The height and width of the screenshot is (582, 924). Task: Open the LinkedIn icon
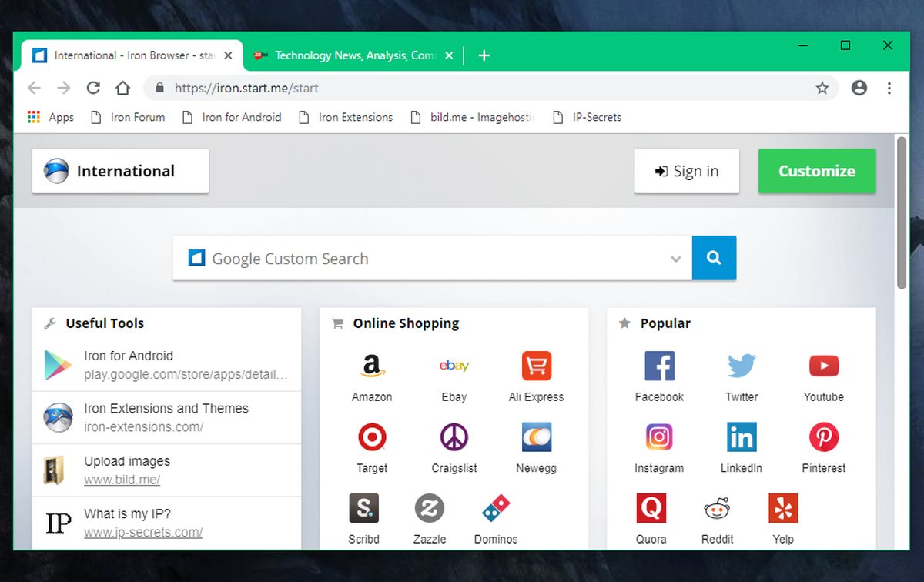click(x=742, y=437)
